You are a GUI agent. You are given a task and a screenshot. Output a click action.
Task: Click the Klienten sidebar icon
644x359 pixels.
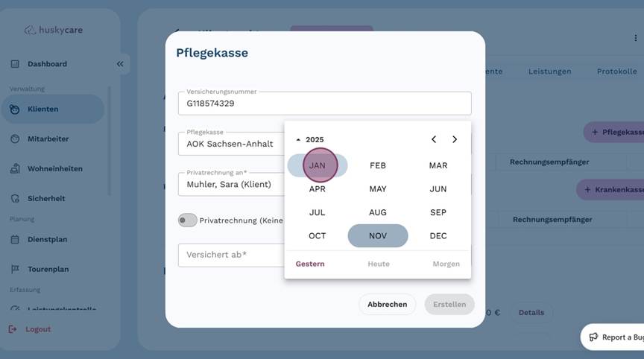click(15, 109)
